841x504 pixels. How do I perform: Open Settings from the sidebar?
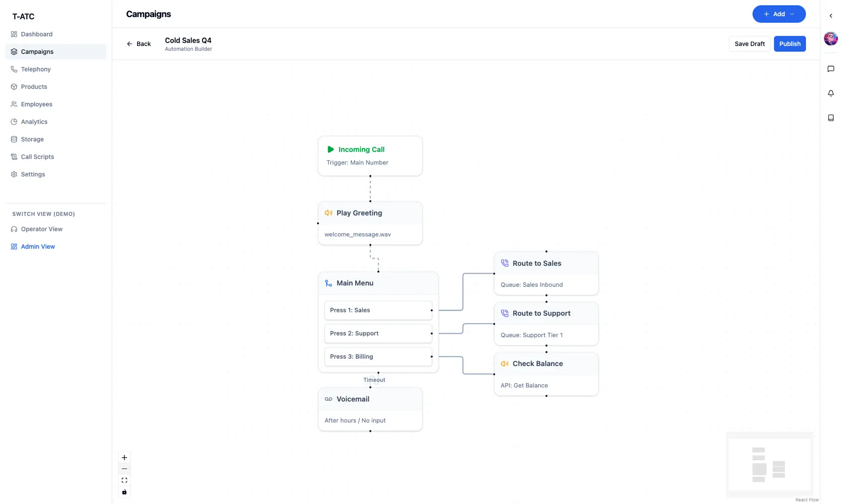click(33, 174)
